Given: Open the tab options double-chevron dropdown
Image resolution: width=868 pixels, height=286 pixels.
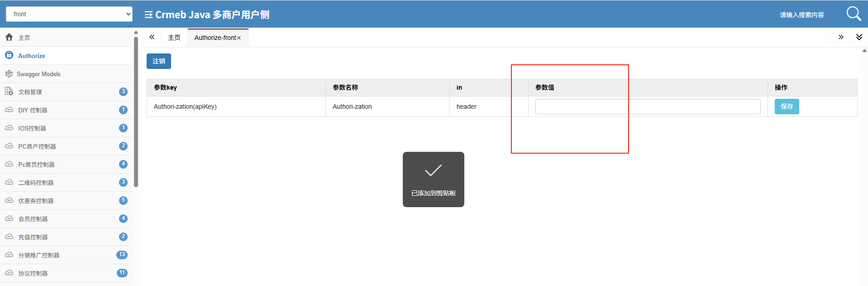Looking at the screenshot, I should click(x=859, y=37).
